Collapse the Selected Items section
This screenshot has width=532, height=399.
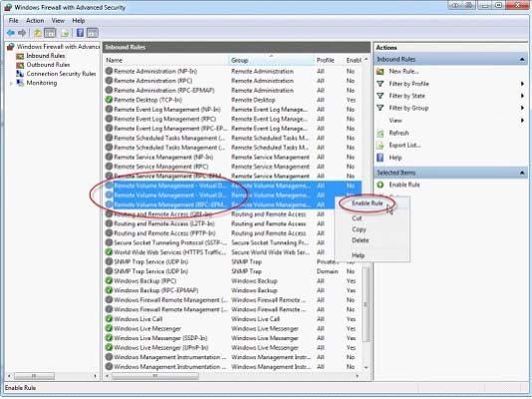click(522, 174)
